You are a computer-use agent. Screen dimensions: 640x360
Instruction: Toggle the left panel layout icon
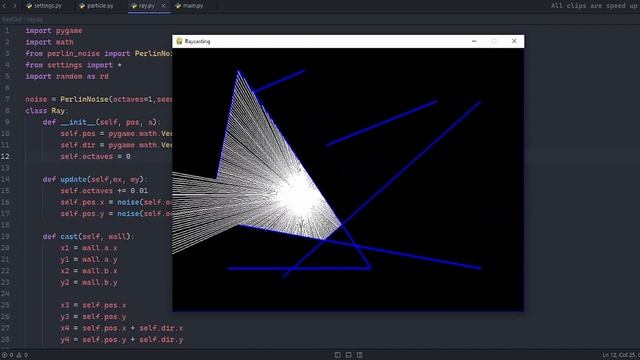click(x=338, y=355)
